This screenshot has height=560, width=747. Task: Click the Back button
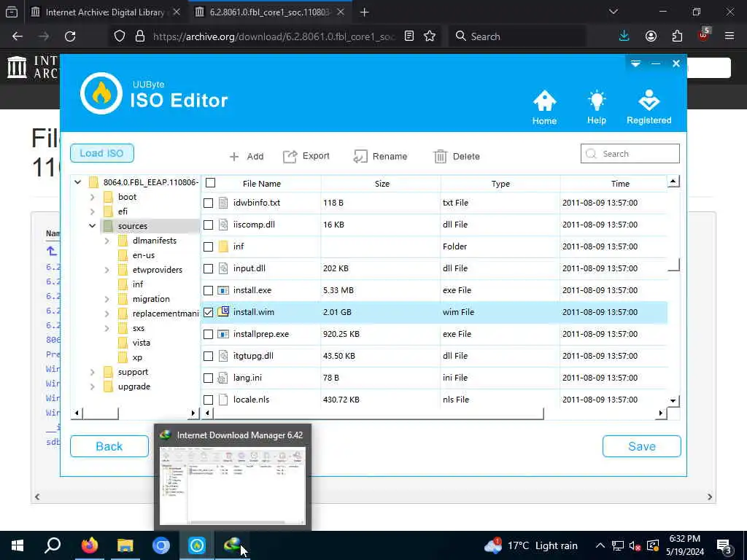(109, 446)
